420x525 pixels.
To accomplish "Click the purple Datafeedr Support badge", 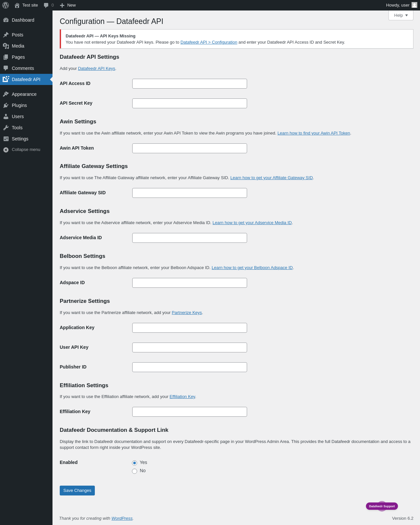I will point(382,506).
